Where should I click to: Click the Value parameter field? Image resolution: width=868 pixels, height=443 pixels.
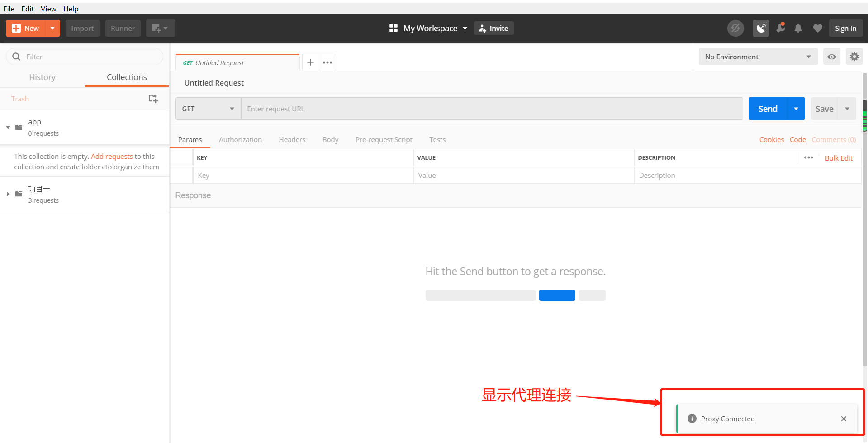coord(524,176)
